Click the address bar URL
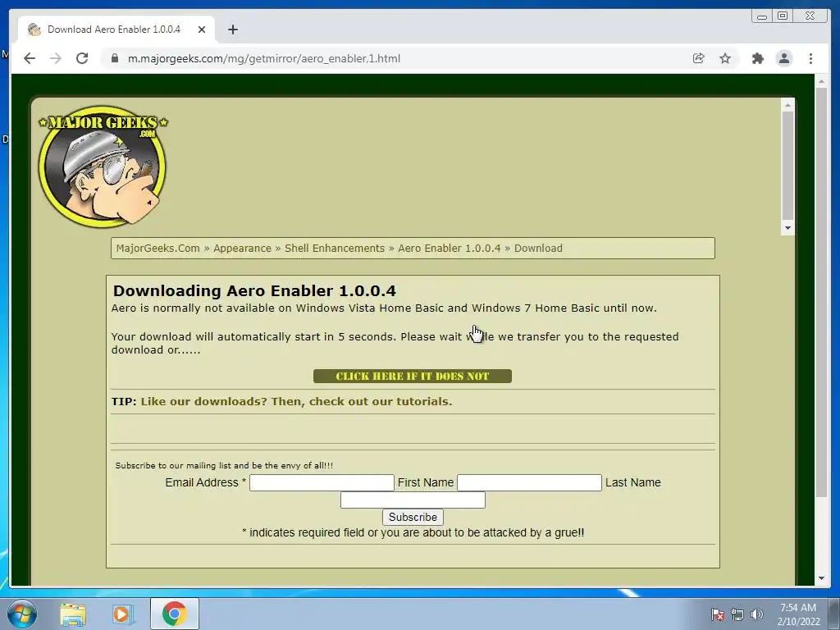The width and height of the screenshot is (840, 630). [263, 58]
